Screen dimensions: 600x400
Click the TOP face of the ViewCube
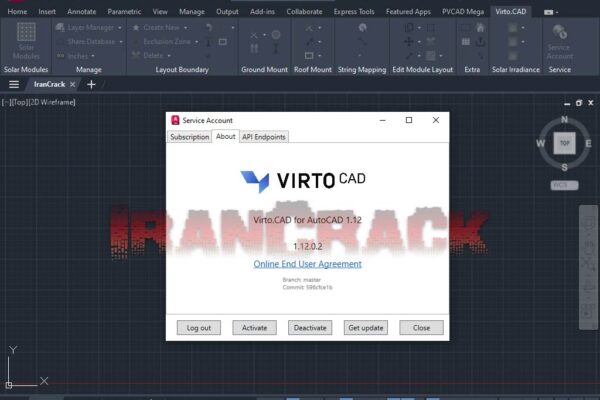564,143
